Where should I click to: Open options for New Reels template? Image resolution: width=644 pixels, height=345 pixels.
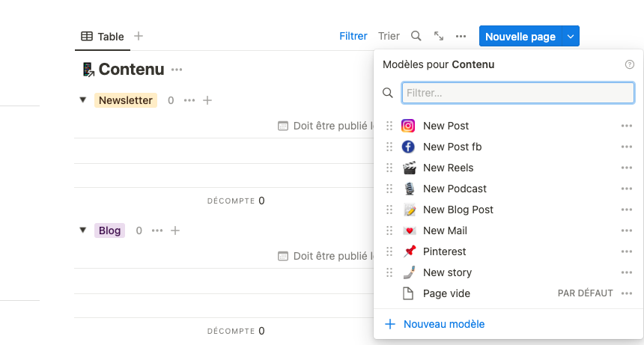point(627,168)
